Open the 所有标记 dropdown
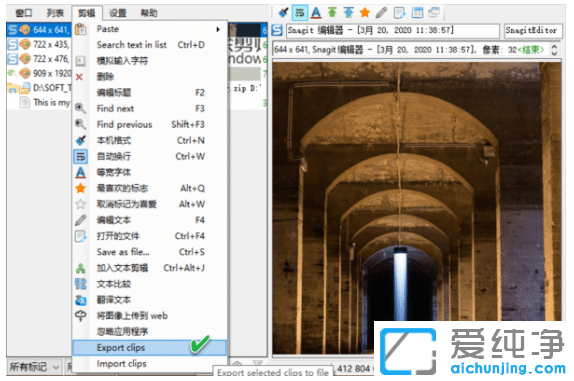Image resolution: width=574 pixels, height=381 pixels. click(34, 366)
